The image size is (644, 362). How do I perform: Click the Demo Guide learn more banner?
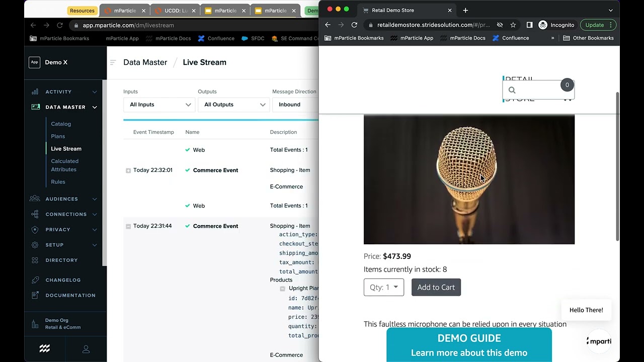pyautogui.click(x=469, y=345)
